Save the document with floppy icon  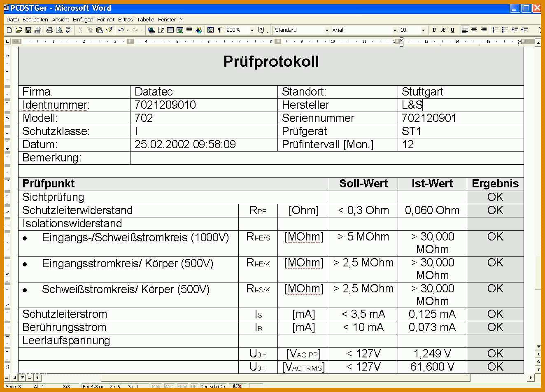click(28, 30)
